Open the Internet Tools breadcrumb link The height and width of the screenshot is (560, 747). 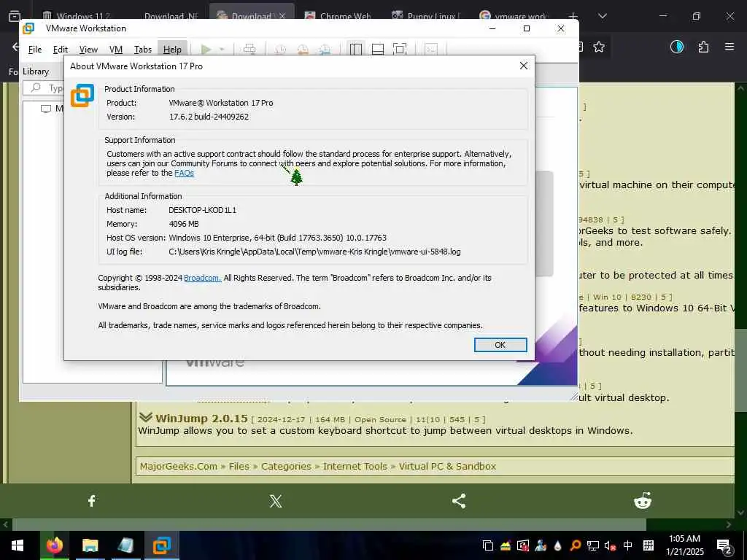point(355,466)
